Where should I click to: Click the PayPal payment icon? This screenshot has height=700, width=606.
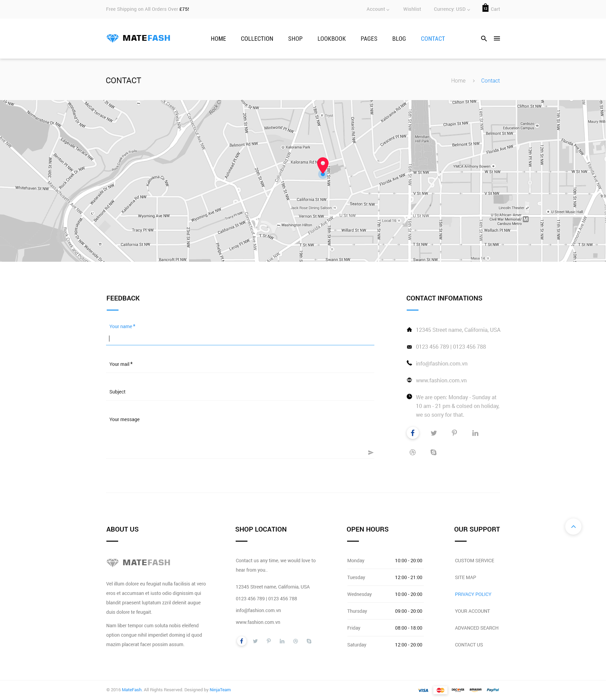[493, 690]
